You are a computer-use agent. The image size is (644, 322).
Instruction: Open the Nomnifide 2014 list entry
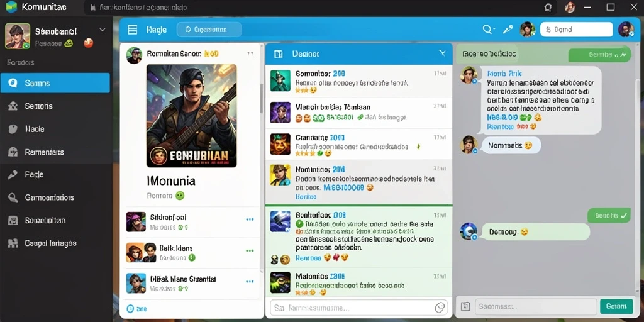pyautogui.click(x=358, y=182)
